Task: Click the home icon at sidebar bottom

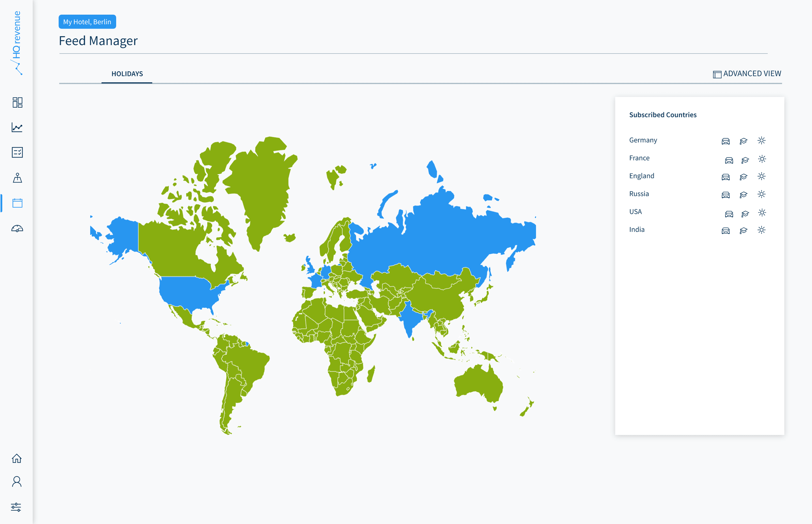Action: (x=17, y=459)
